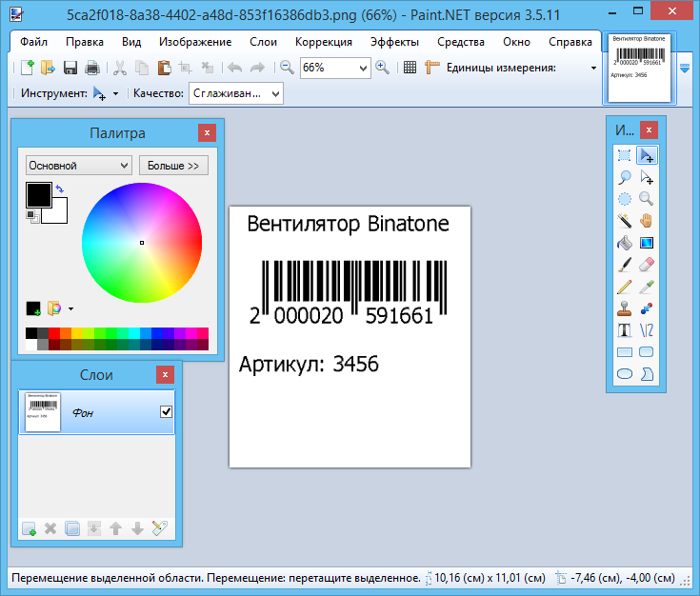Image resolution: width=700 pixels, height=596 pixels.
Task: Open the Единицы измерения dropdown arrow
Action: point(593,68)
